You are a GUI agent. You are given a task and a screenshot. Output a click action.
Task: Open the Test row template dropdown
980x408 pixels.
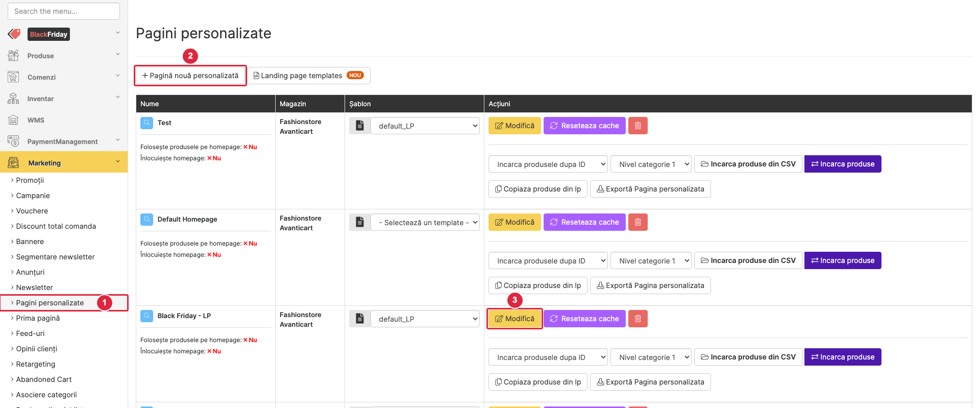[x=425, y=126]
